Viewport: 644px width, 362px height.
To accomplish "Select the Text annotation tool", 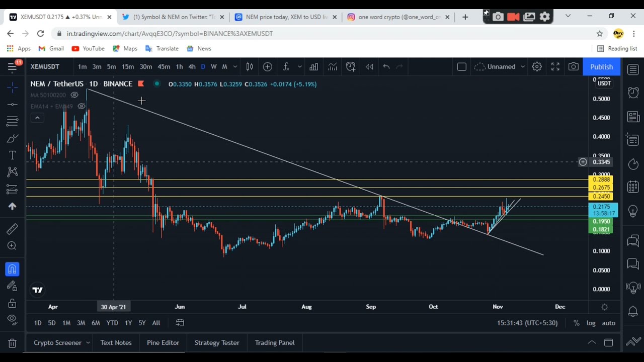I will [x=12, y=155].
